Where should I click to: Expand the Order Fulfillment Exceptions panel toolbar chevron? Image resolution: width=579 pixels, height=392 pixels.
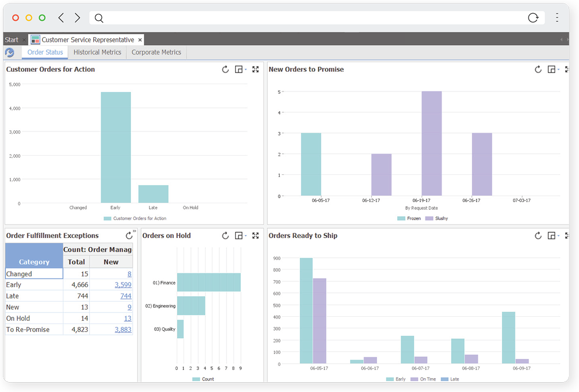coord(134,231)
